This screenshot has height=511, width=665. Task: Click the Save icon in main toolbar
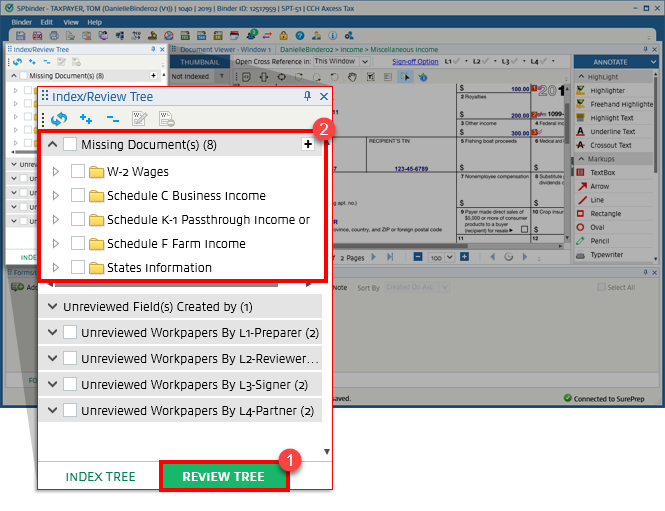coord(20,36)
